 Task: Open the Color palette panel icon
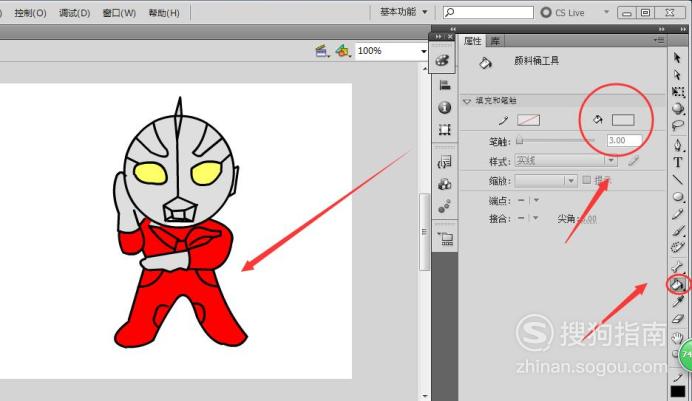pos(442,60)
